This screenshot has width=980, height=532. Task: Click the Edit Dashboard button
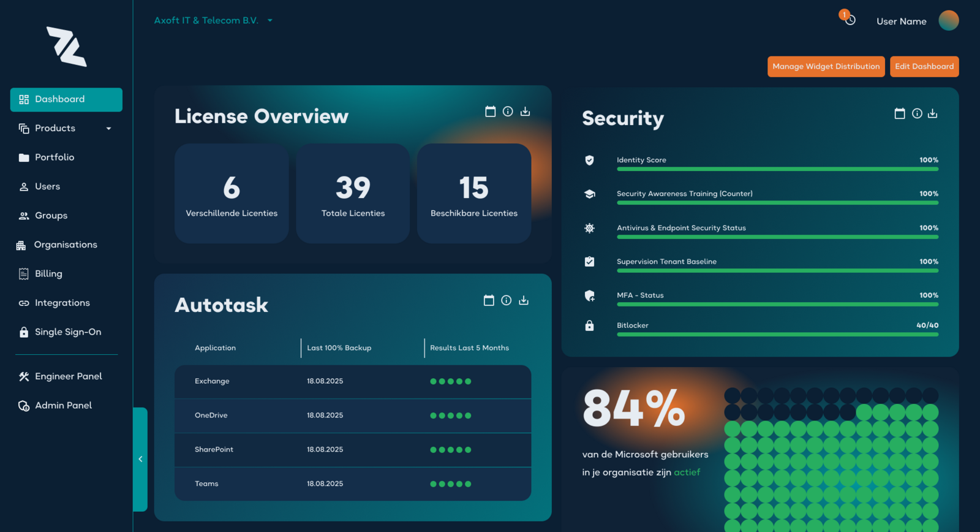point(924,67)
